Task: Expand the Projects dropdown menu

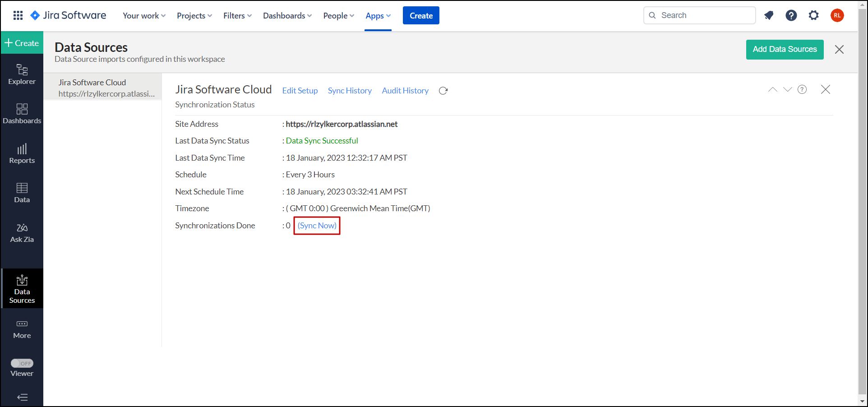Action: (x=194, y=16)
